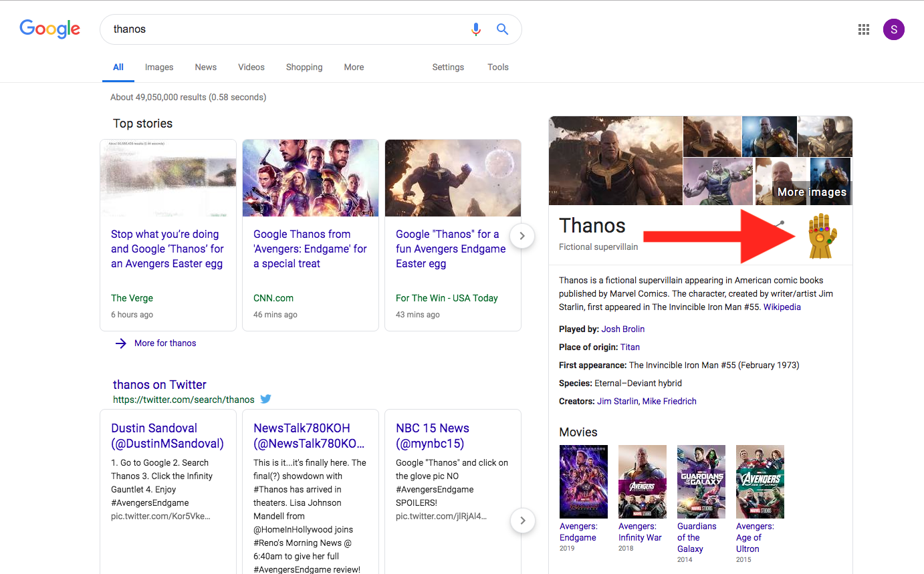Open NewsTalk780KOH tweet card
Viewport: 924px width, 574px height.
pos(310,491)
